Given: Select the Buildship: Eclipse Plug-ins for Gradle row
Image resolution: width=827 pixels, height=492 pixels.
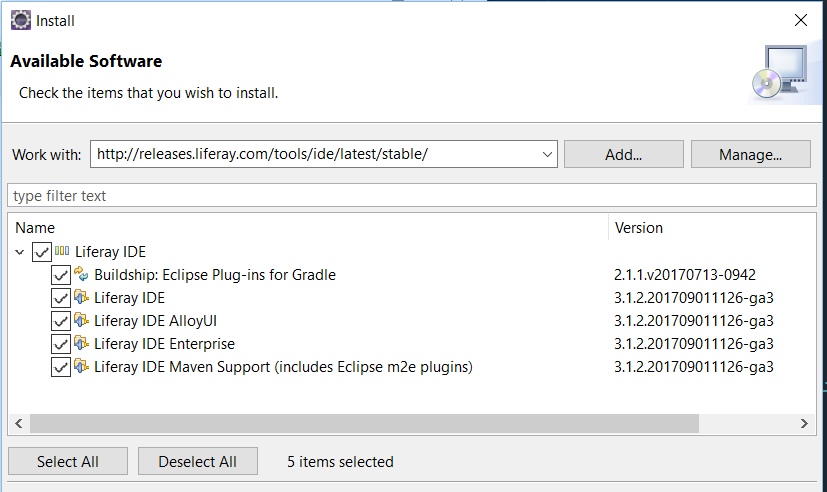Looking at the screenshot, I should [x=215, y=275].
